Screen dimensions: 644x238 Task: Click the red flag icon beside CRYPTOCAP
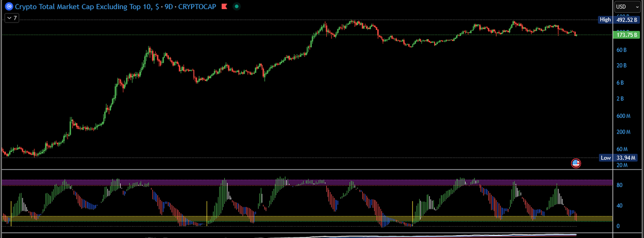tap(224, 8)
